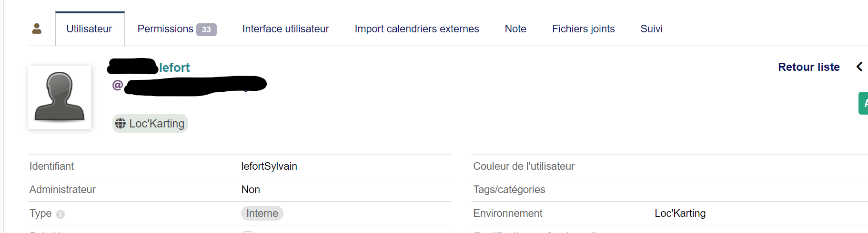Viewport: 868px width, 233px height.
Task: Click the globe icon in Loc'Karting badge
Action: click(x=121, y=124)
